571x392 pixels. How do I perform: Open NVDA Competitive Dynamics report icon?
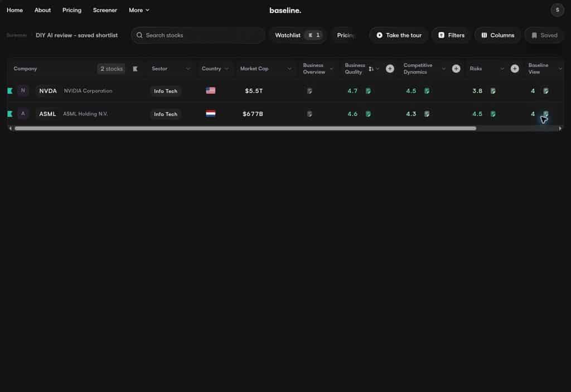click(427, 91)
